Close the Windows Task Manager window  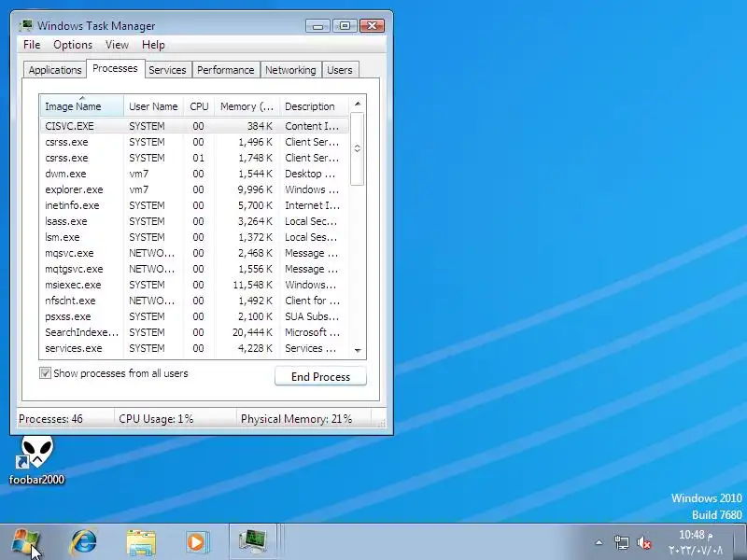point(372,26)
